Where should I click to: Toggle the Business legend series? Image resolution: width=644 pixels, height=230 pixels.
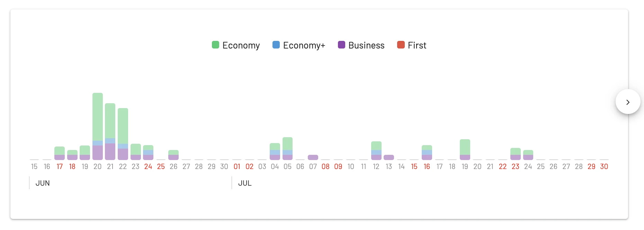click(x=361, y=45)
